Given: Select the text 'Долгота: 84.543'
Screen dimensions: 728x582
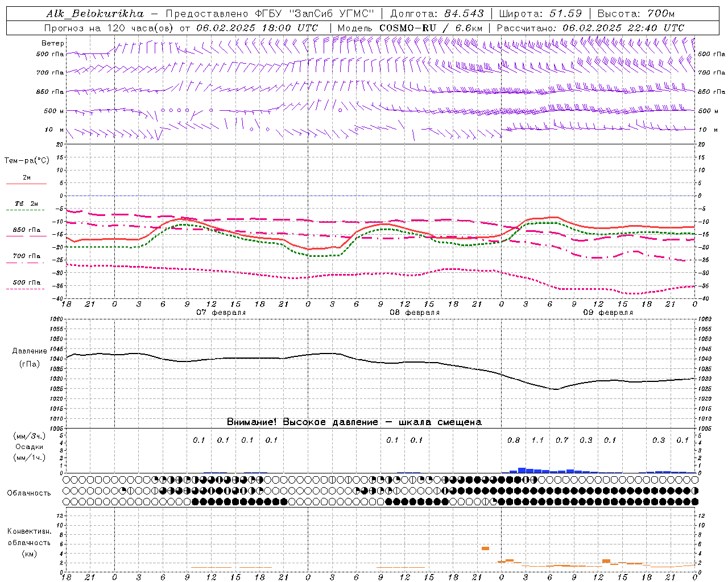Looking at the screenshot, I should click(437, 14).
